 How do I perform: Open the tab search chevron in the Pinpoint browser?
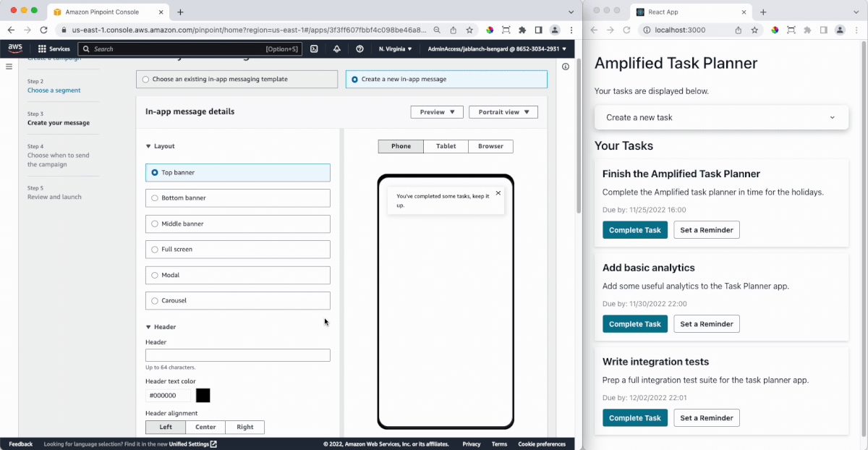coord(571,12)
